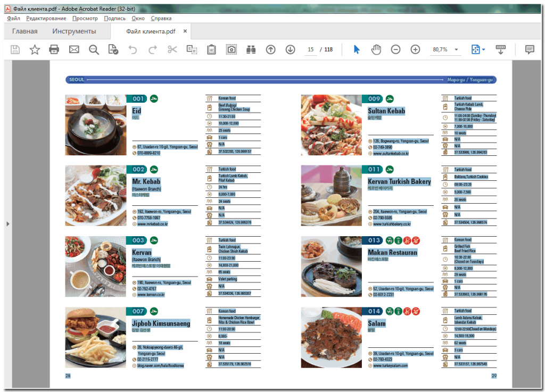Open the comment speech bubble tool
545x392 pixels.
pos(530,49)
